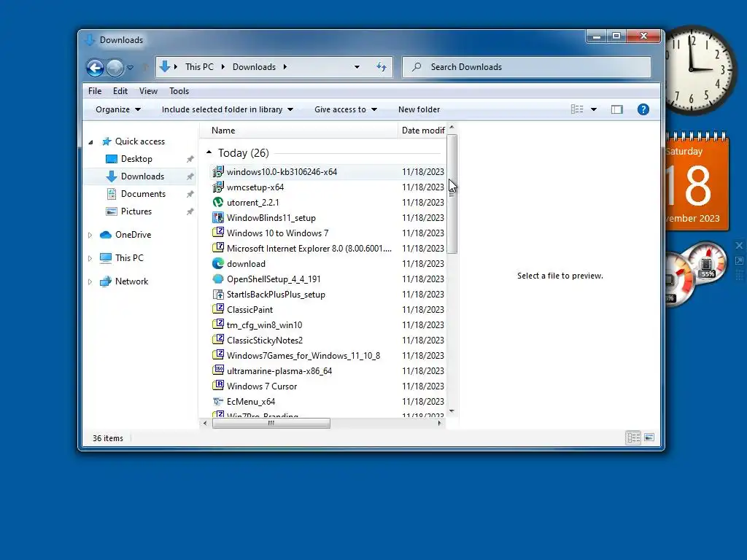
Task: Select the WindowBlinds11_setup icon
Action: click(x=217, y=217)
